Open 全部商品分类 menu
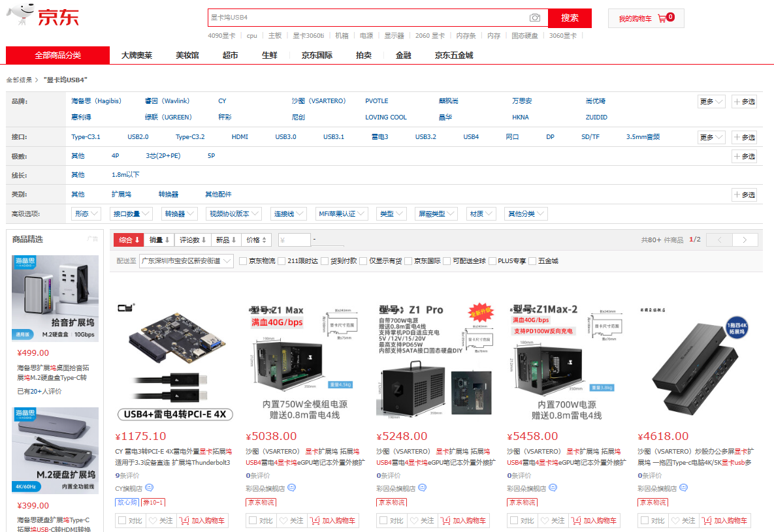 [x=57, y=55]
